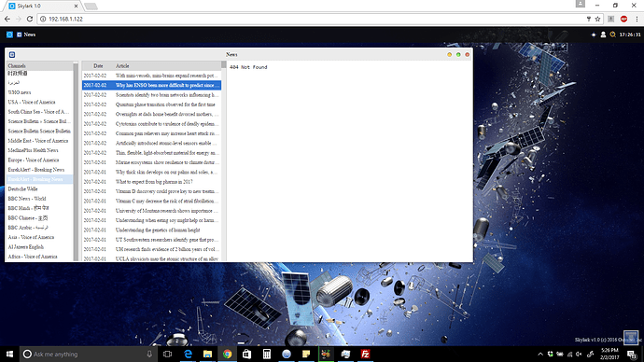Open article about mini-vessels and mini-brains

click(151, 76)
